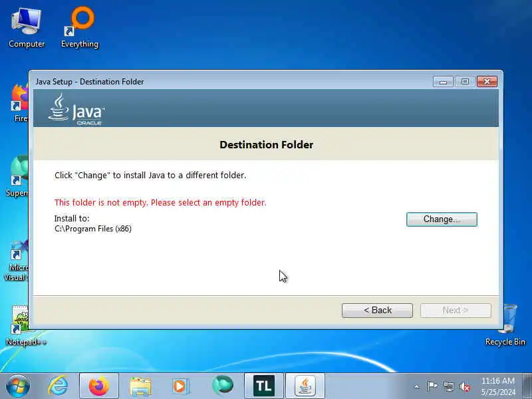Open the Computer desktop icon
This screenshot has width=532, height=399.
click(x=27, y=28)
